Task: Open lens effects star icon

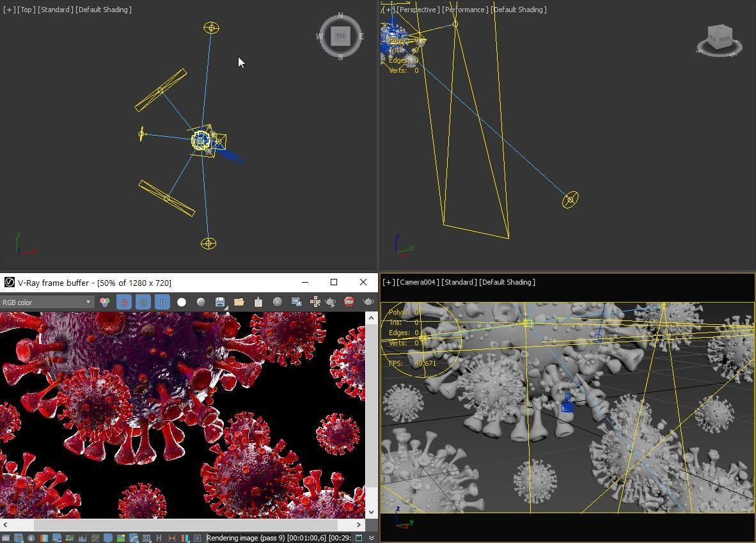Action: point(197,538)
